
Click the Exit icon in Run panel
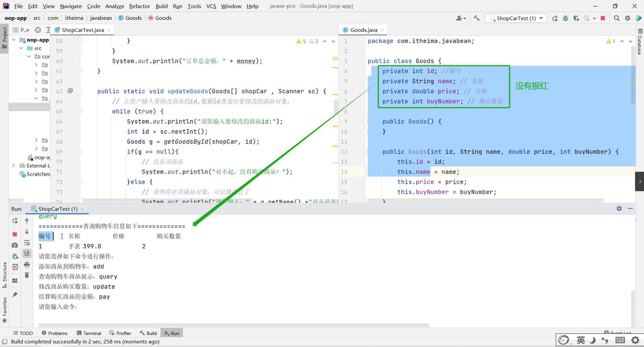click(x=15, y=267)
